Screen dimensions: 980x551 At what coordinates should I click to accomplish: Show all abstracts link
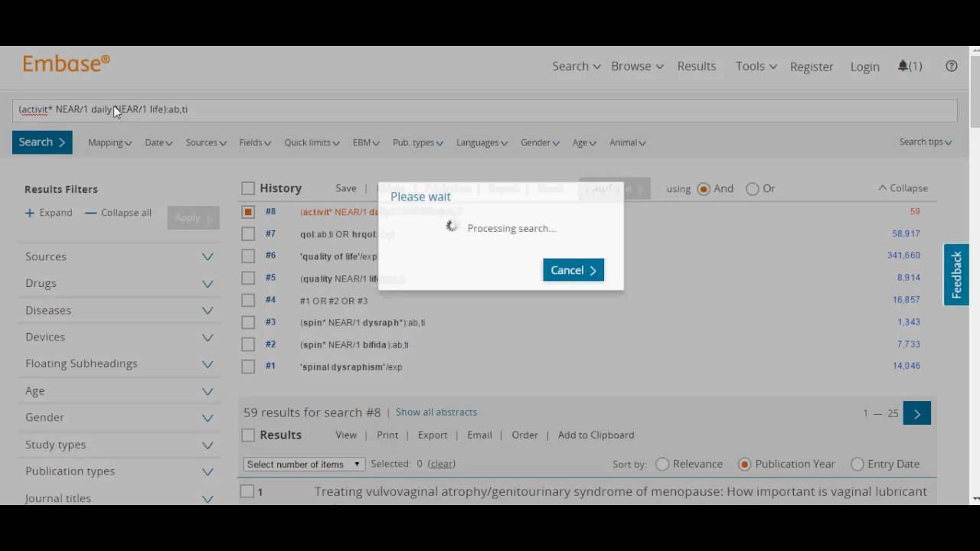tap(436, 412)
